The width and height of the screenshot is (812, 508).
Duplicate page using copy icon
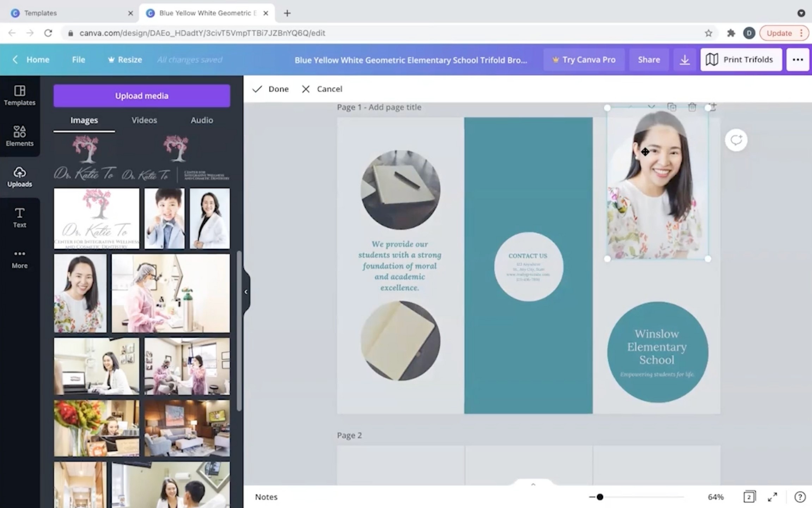672,107
